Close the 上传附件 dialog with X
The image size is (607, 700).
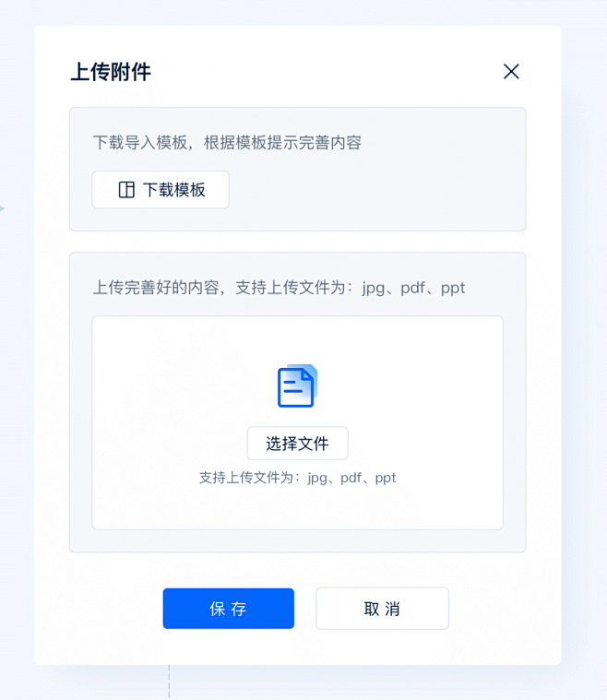(511, 71)
